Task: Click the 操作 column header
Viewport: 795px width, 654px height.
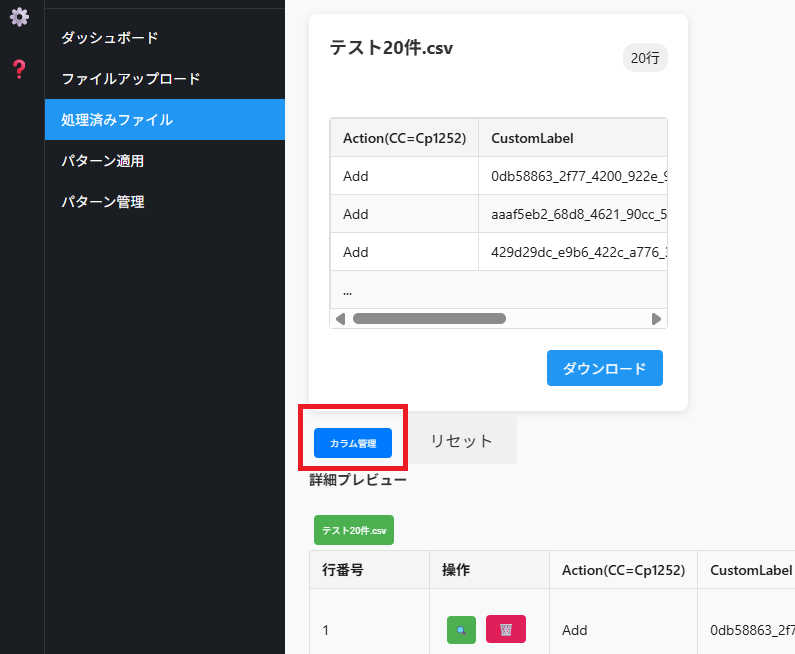Action: [456, 570]
